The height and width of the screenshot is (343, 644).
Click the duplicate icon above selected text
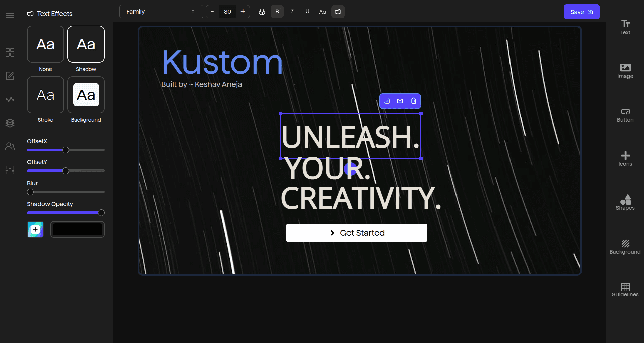point(387,101)
